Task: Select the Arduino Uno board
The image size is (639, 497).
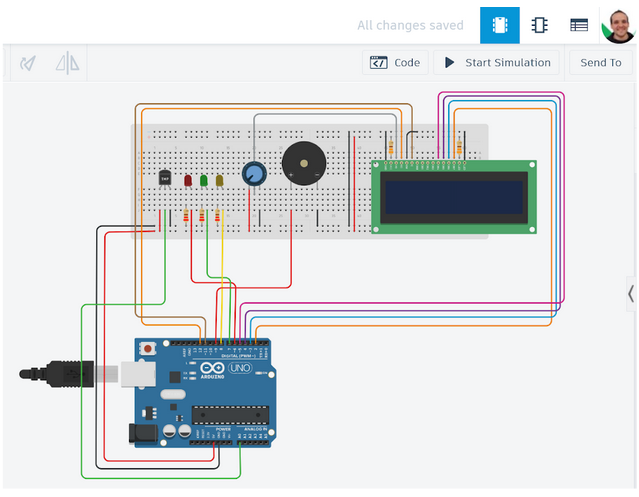Action: (205, 395)
